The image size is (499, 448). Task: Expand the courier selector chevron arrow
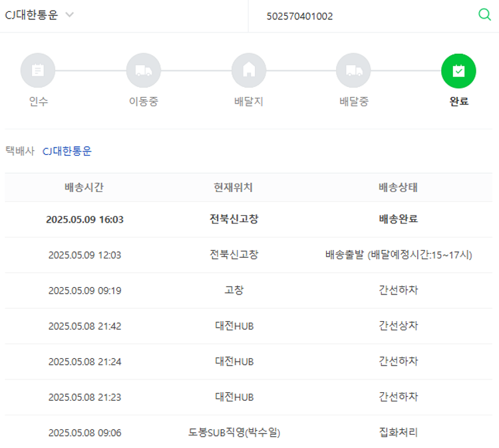pyautogui.click(x=70, y=15)
